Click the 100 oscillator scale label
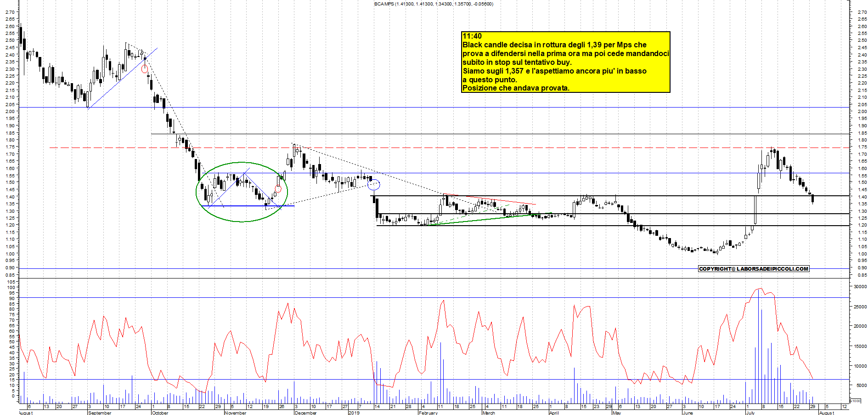This screenshot has height=415, width=868. pyautogui.click(x=11, y=287)
